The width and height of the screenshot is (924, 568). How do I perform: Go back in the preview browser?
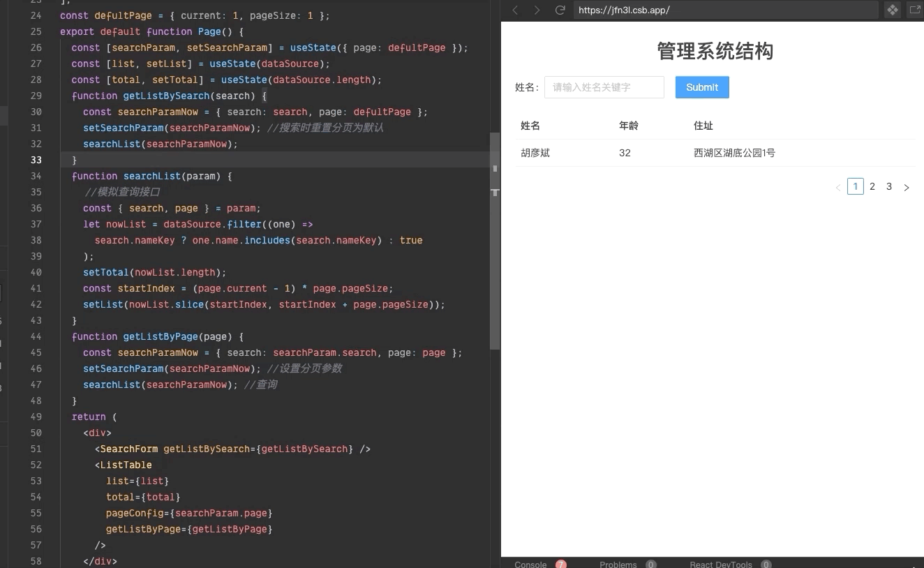516,10
